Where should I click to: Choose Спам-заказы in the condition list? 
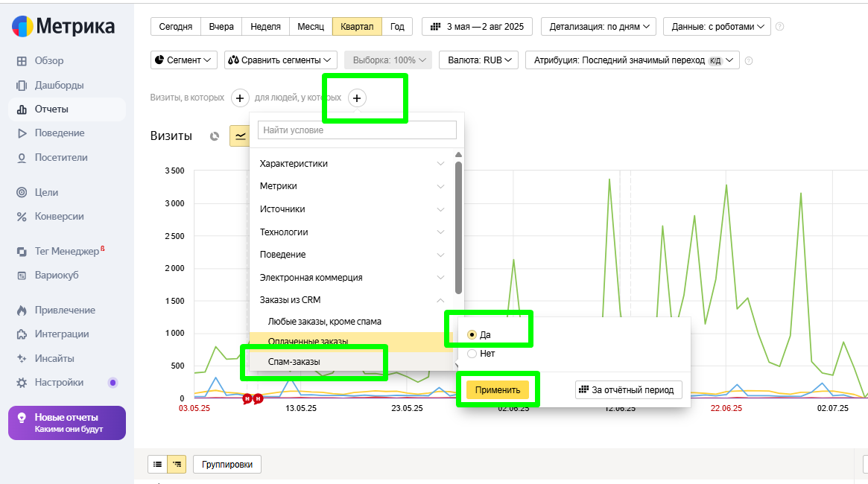(x=294, y=361)
